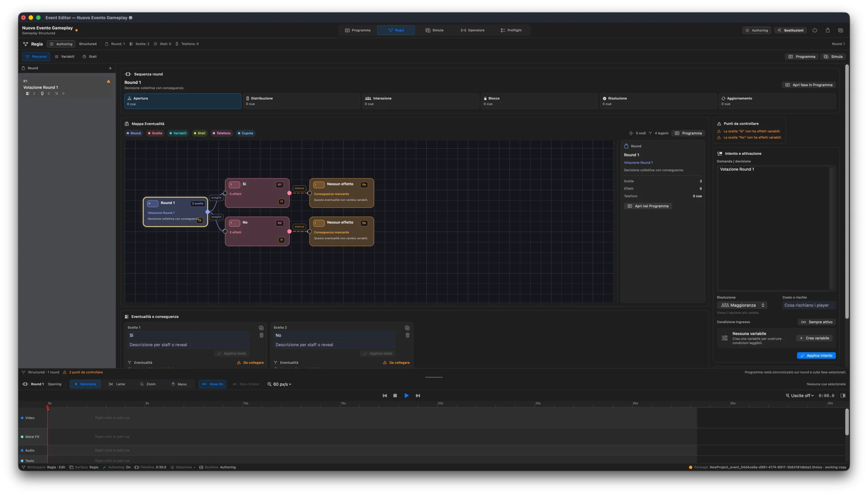Click the red playhead marker on timeline
868x495 pixels.
click(x=47, y=407)
